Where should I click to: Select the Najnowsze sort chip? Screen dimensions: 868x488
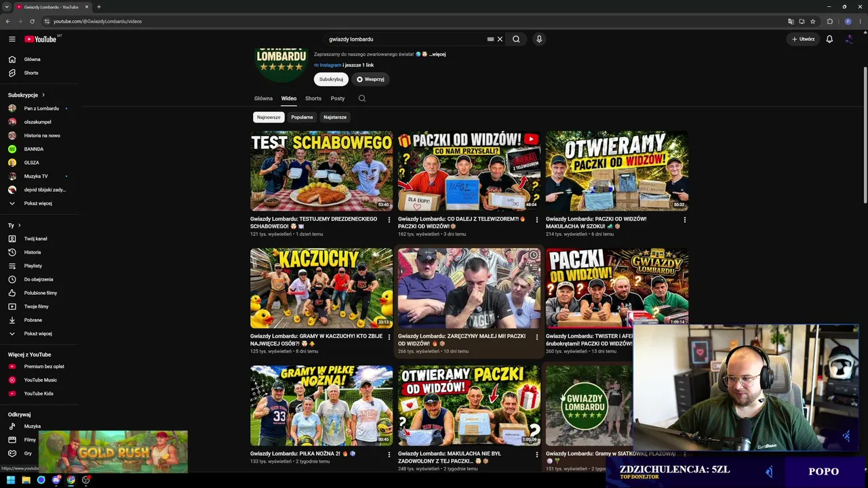tap(269, 117)
